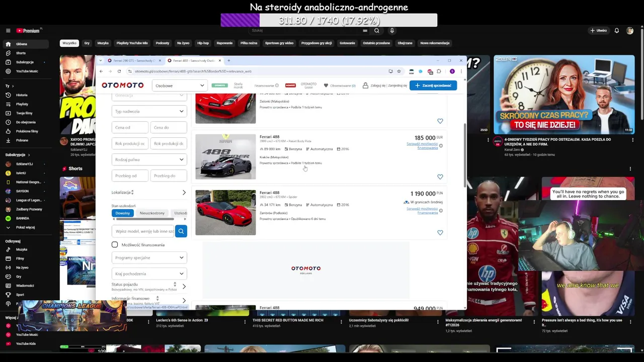Expand Pokaż więcej subscriptions list
Screen dimensions: 644x362
pos(25,227)
